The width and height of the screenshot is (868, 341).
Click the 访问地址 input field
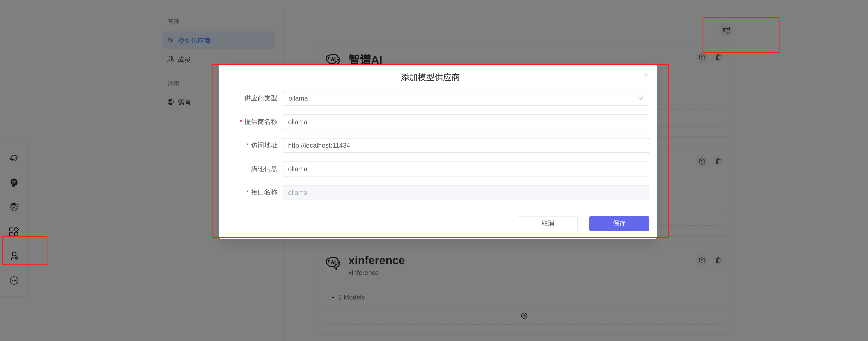click(465, 145)
